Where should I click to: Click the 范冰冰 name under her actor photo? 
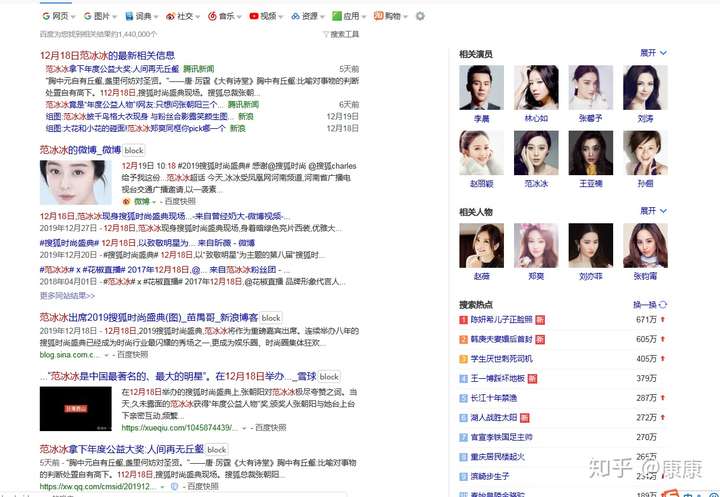[x=536, y=184]
